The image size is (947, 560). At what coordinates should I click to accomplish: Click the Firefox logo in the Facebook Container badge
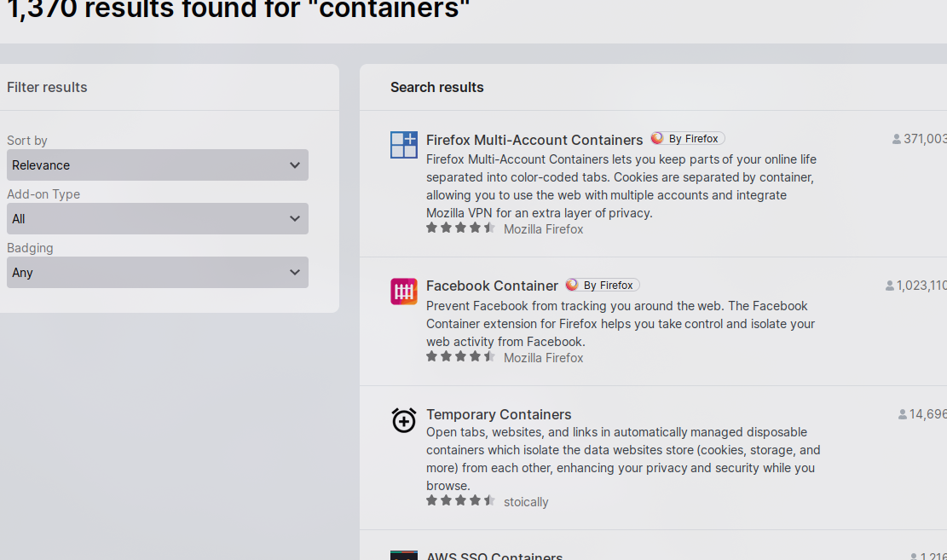pyautogui.click(x=572, y=285)
